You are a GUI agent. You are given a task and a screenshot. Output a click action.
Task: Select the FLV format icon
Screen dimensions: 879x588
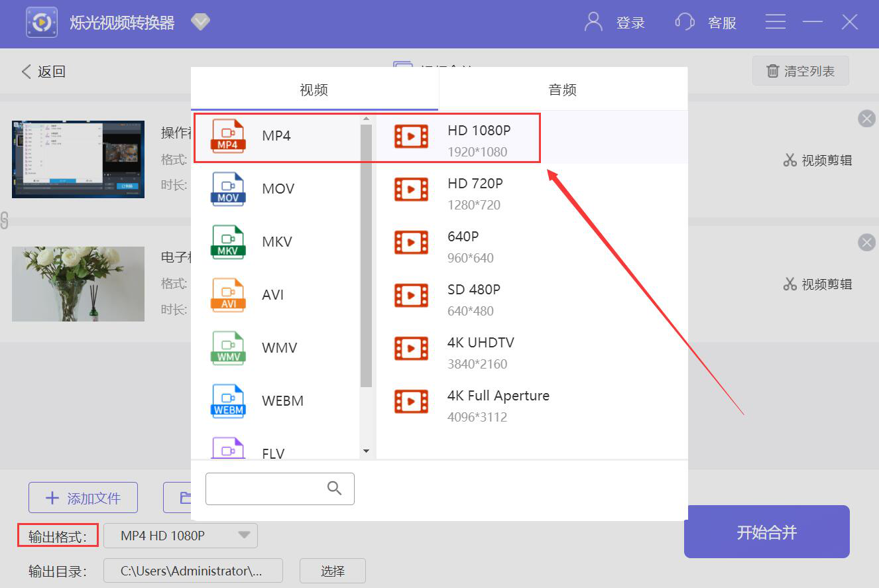pos(228,447)
